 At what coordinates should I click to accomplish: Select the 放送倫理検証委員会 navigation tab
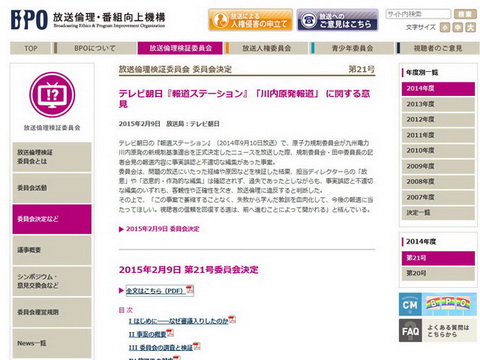180,48
